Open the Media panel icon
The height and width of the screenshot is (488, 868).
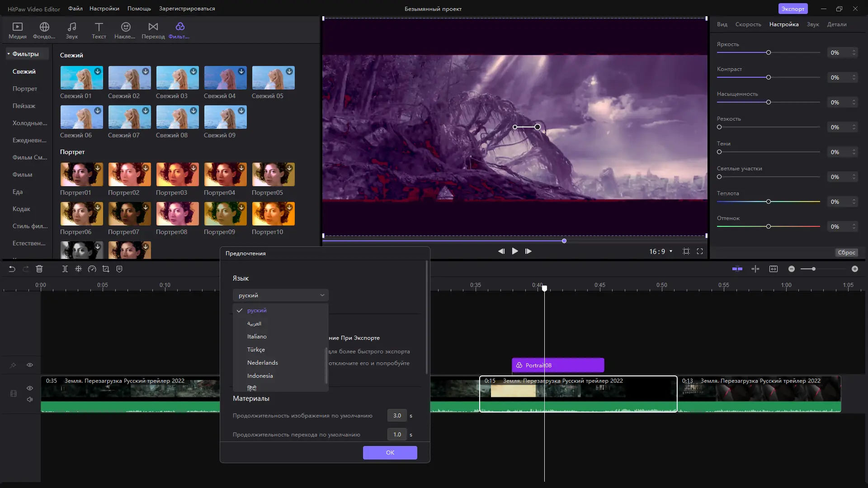[17, 27]
